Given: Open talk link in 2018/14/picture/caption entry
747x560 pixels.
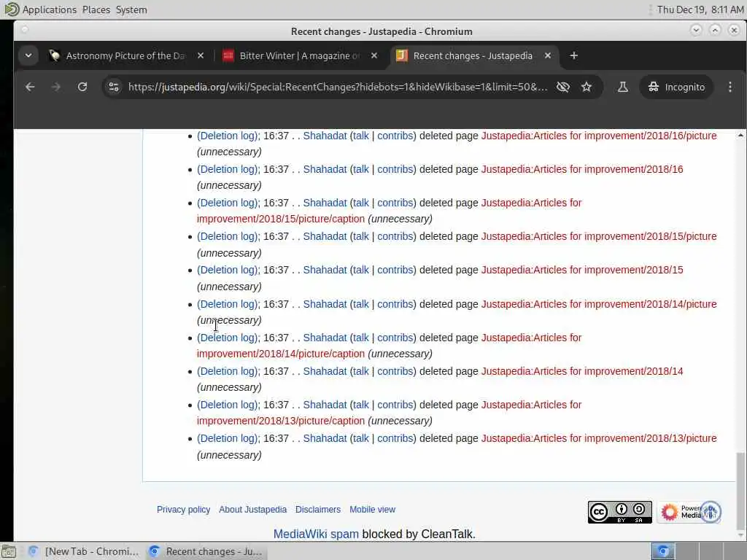Looking at the screenshot, I should coord(360,338).
